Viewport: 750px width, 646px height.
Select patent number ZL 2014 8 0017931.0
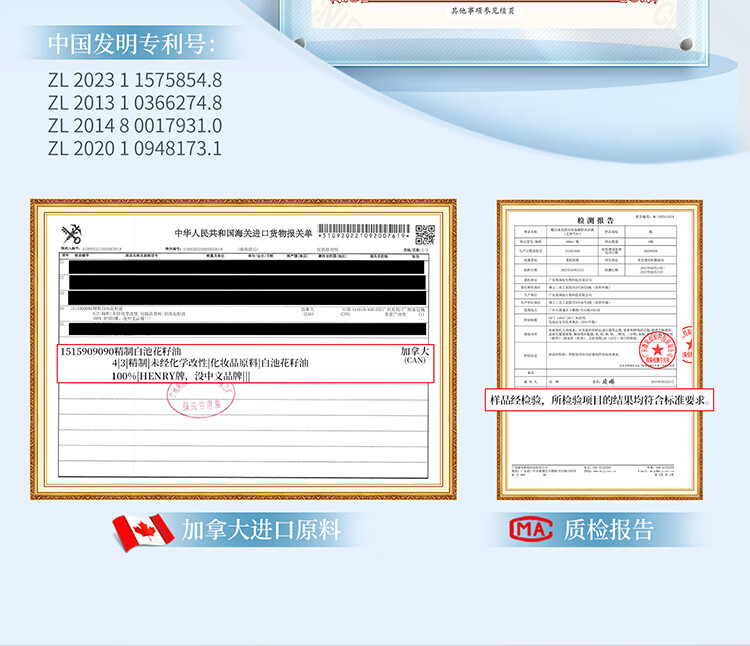point(135,126)
